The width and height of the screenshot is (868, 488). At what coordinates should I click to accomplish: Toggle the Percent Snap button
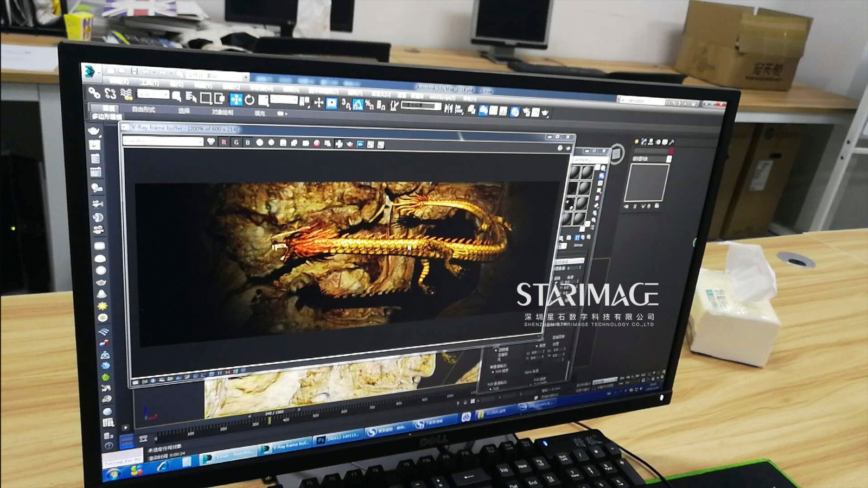(369, 105)
